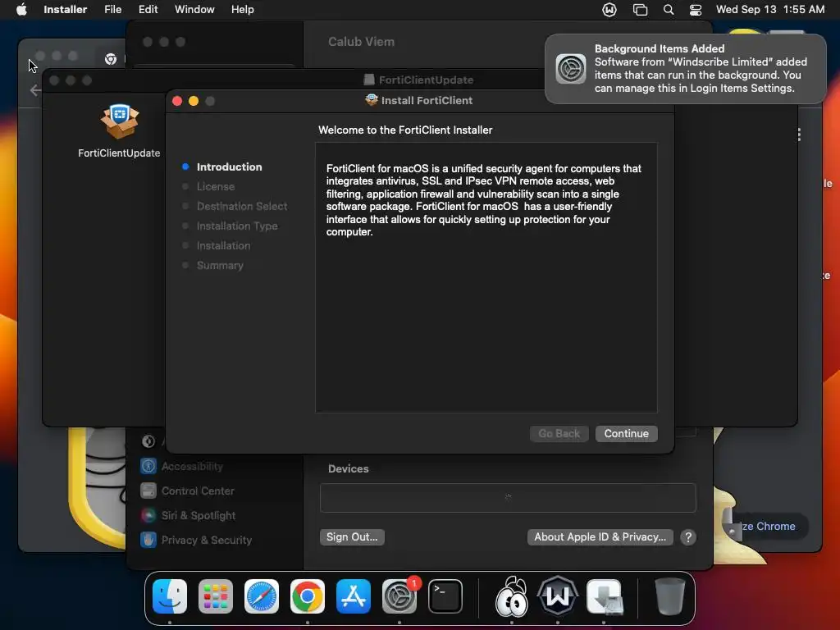Click the Privacy & Security hand icon
The height and width of the screenshot is (630, 840).
[x=148, y=540]
